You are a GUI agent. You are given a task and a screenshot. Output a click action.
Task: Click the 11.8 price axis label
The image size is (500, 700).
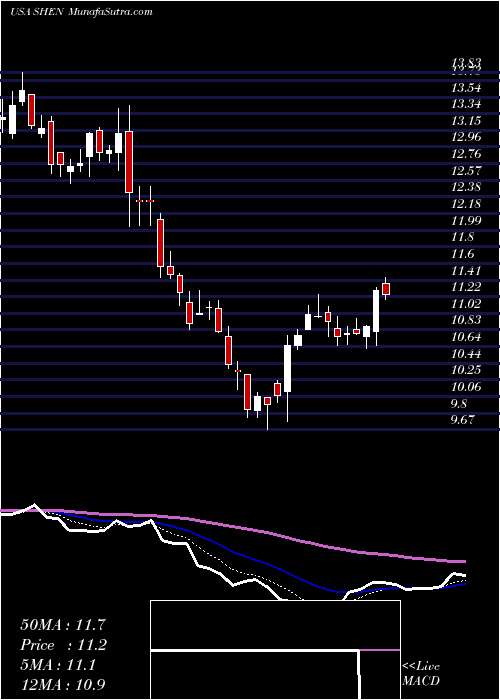tap(462, 238)
